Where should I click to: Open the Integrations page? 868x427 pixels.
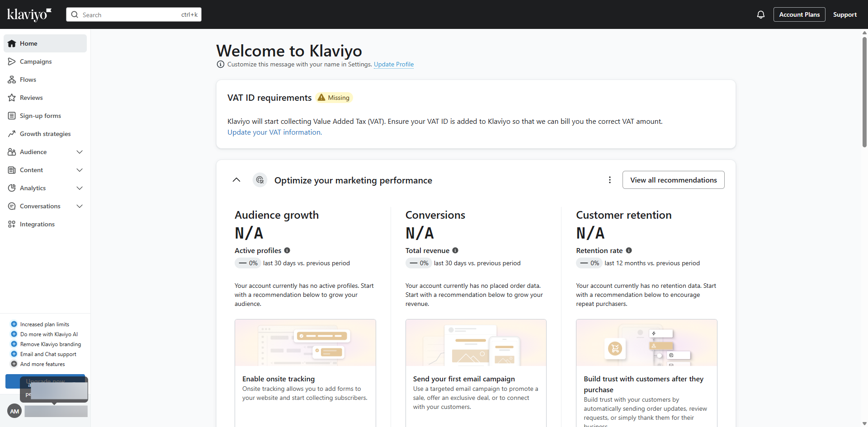(x=37, y=224)
